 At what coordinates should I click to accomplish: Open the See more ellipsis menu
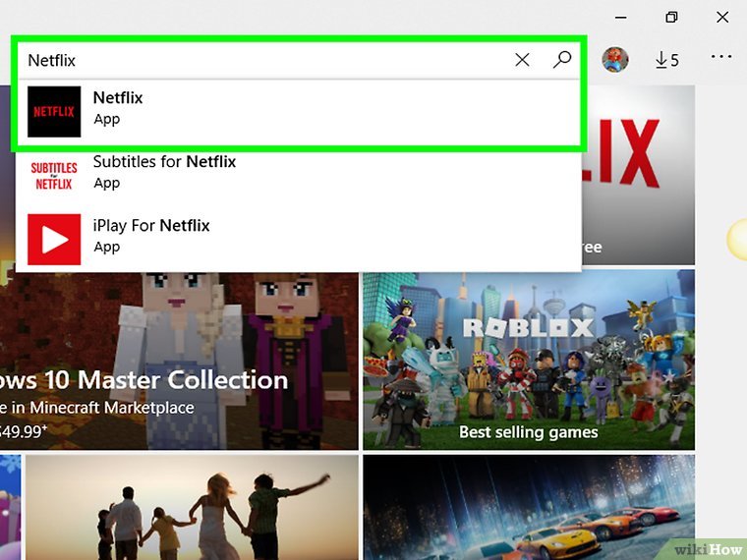721,57
